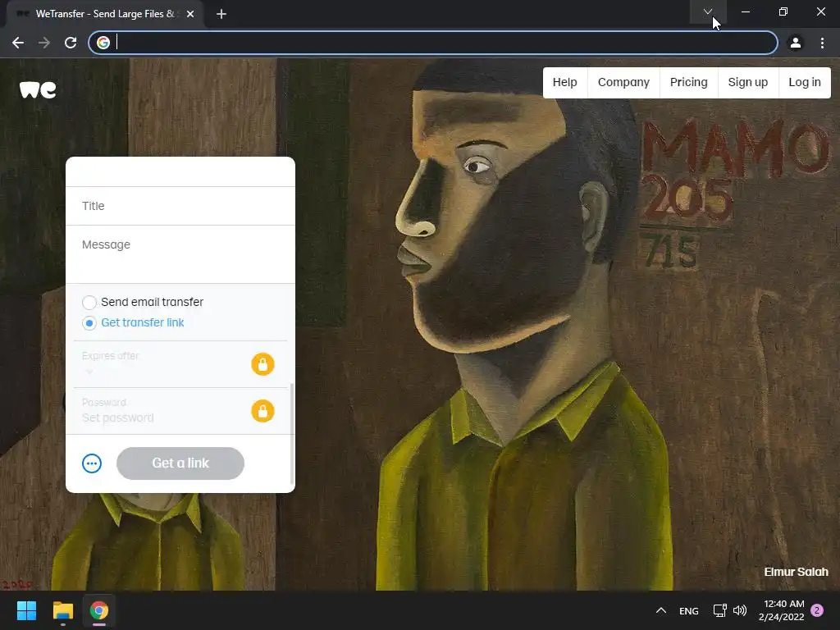840x630 pixels.
Task: Open the notification badge icon
Action: (x=817, y=610)
